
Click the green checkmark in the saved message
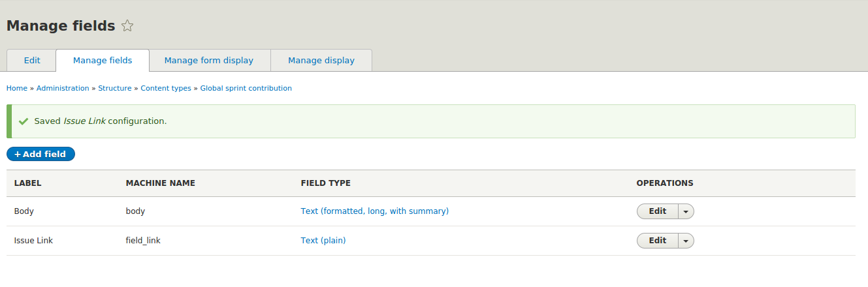click(x=24, y=121)
